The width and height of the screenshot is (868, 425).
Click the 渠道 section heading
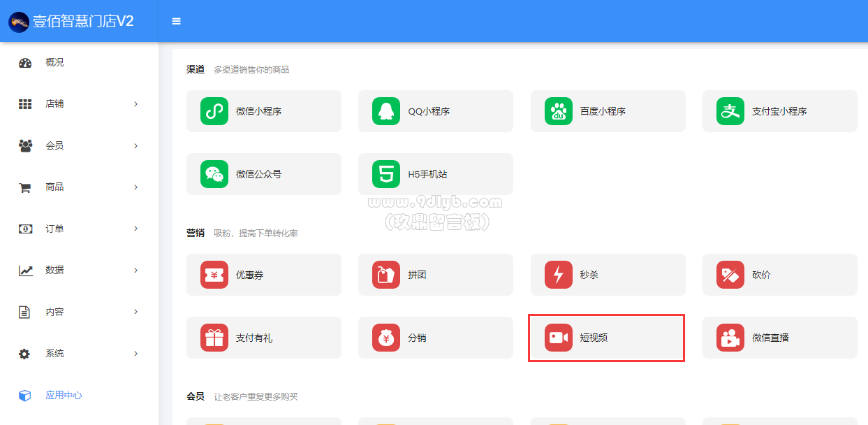[x=196, y=69]
